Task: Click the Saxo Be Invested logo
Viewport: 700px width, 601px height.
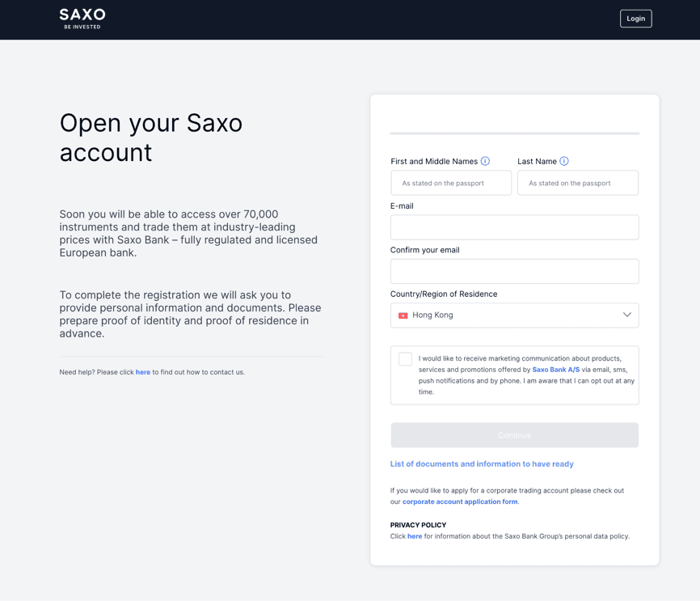Action: 82,19
